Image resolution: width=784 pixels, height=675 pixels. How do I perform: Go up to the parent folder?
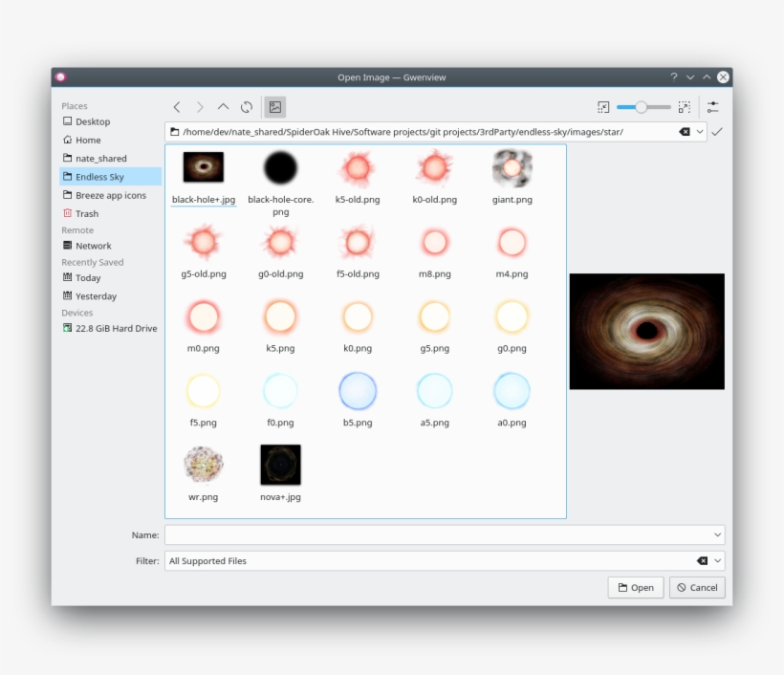(223, 106)
